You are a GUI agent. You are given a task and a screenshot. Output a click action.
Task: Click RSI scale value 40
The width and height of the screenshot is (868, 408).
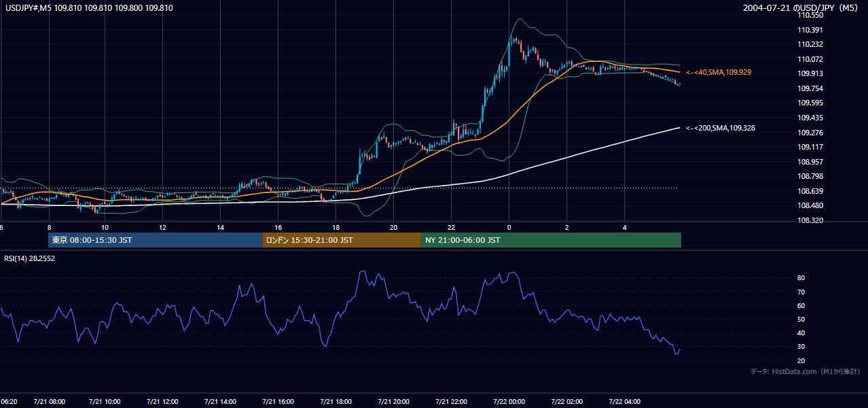pyautogui.click(x=801, y=333)
